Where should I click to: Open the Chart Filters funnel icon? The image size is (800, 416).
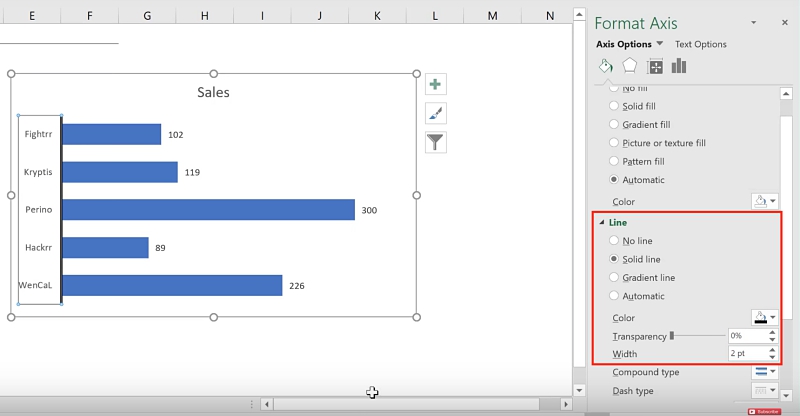coord(435,142)
